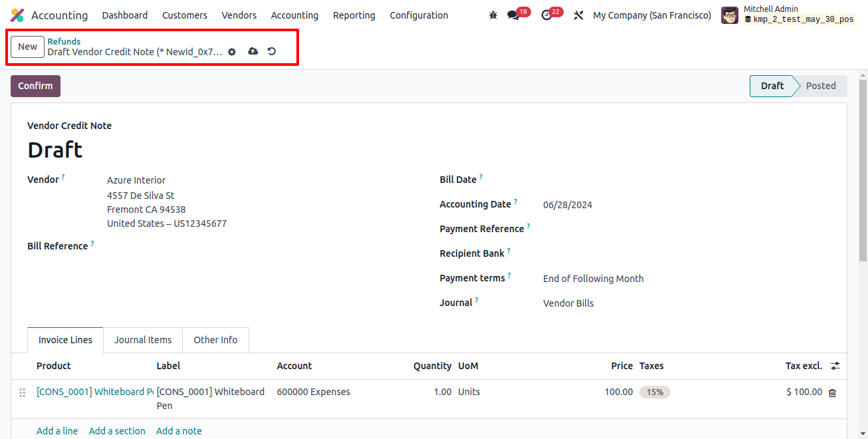Open the developer tools wrench icon
The height and width of the screenshot is (439, 868).
(x=578, y=15)
